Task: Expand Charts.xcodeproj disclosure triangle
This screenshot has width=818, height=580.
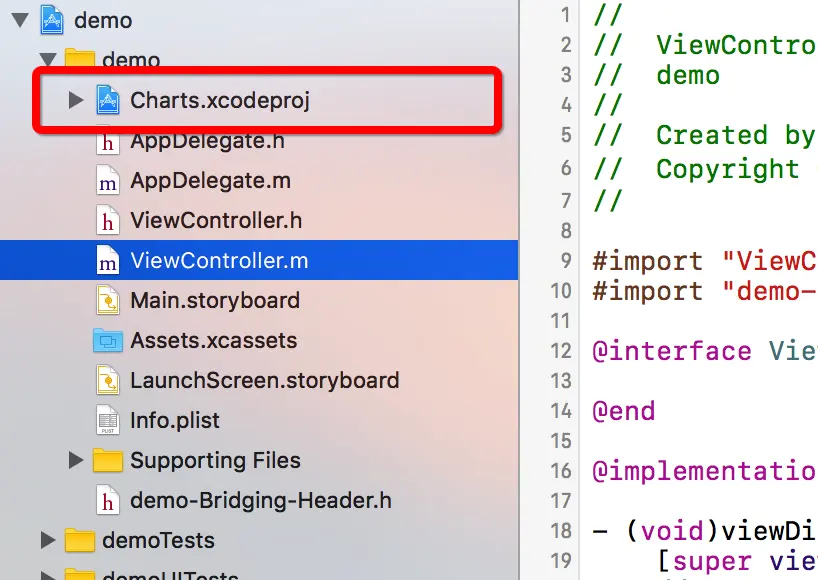Action: pyautogui.click(x=76, y=100)
